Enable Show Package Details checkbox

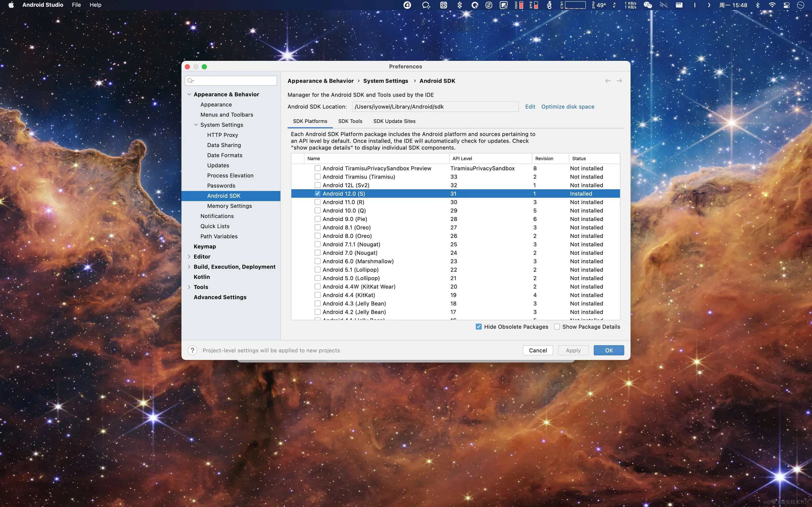click(x=557, y=327)
